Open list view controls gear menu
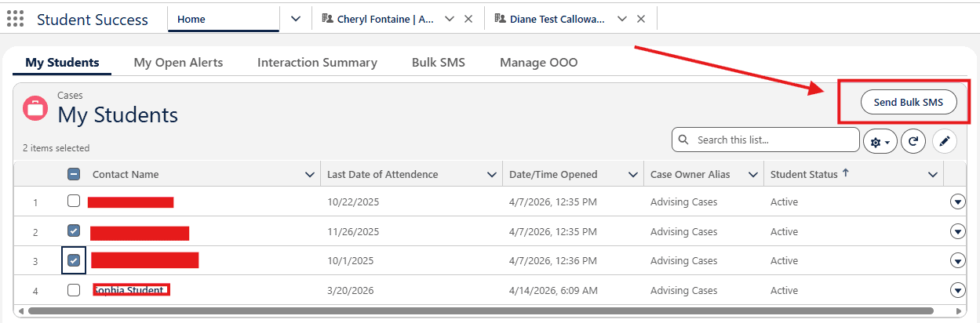 tap(880, 142)
